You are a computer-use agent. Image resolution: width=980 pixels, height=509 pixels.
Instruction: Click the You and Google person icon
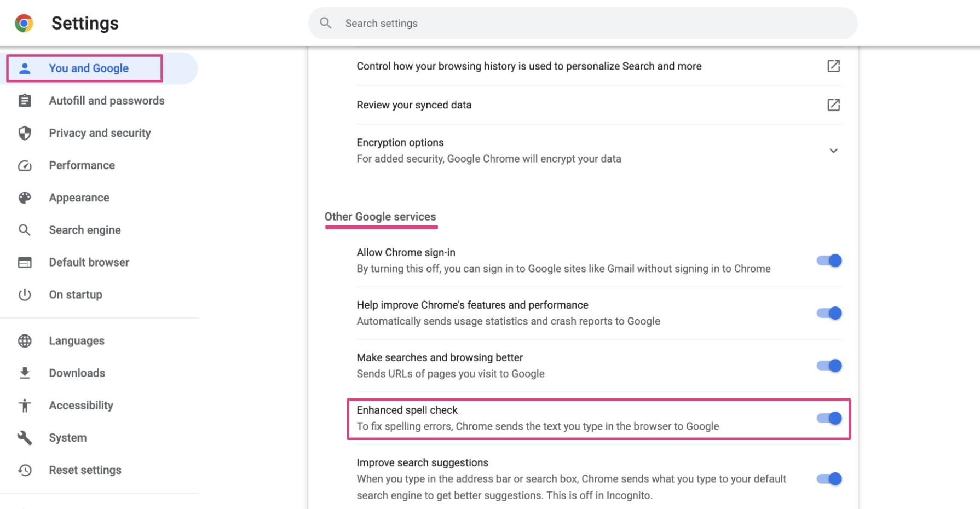coord(25,68)
